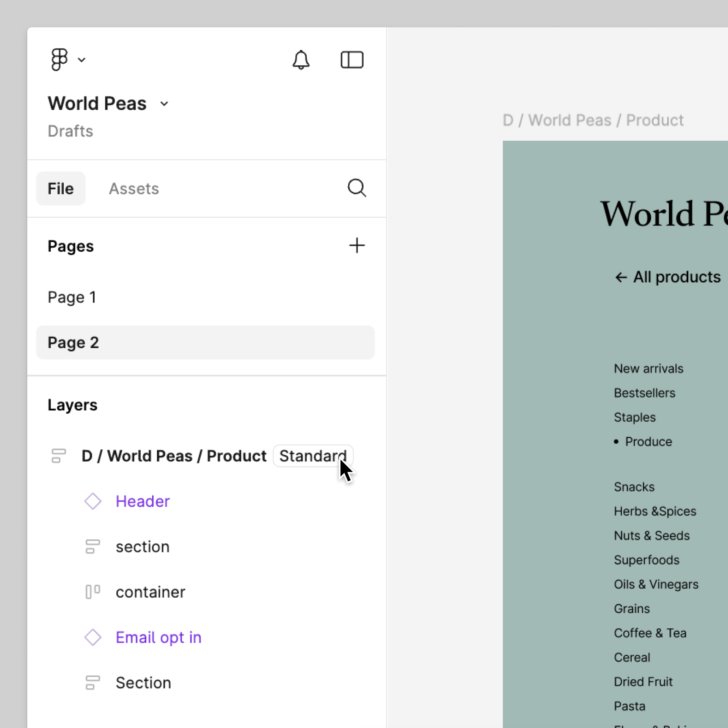
Task: Click the All products back link
Action: (x=667, y=277)
